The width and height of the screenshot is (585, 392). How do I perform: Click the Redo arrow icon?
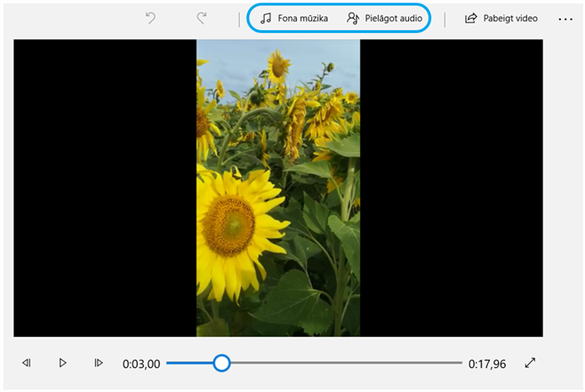tap(202, 18)
